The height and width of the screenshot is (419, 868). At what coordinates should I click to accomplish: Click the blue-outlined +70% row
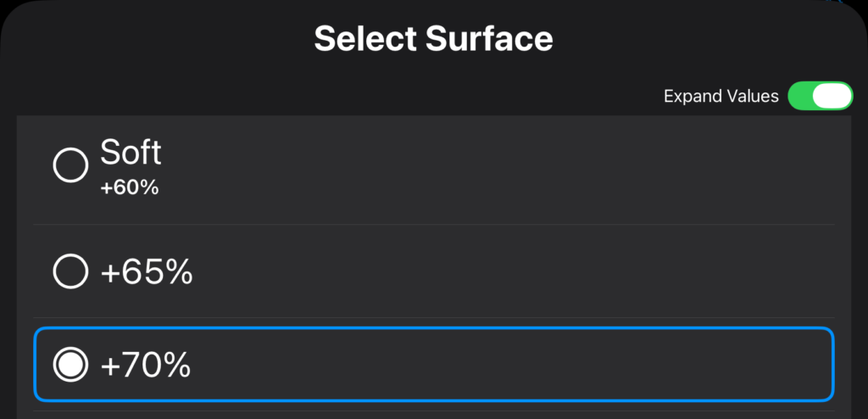coord(509,365)
